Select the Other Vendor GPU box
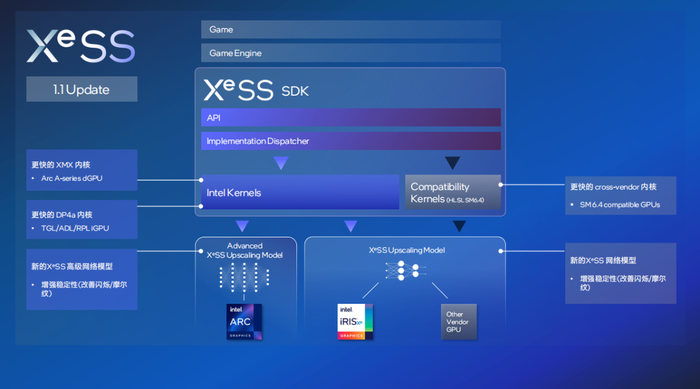This screenshot has height=389, width=700. coord(458,322)
